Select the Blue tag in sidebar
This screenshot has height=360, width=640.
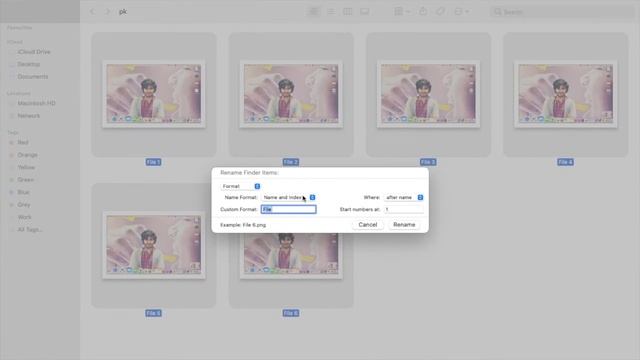(23, 192)
